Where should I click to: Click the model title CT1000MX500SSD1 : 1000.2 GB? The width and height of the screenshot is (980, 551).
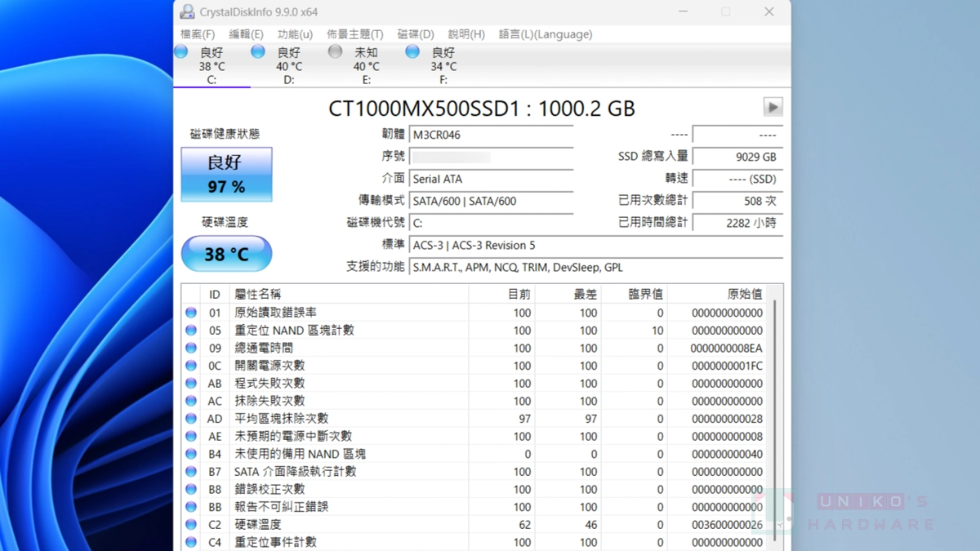pos(482,109)
